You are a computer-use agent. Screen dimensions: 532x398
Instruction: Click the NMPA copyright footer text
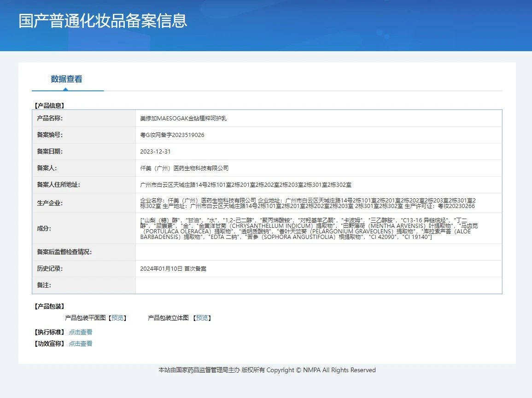point(267,370)
